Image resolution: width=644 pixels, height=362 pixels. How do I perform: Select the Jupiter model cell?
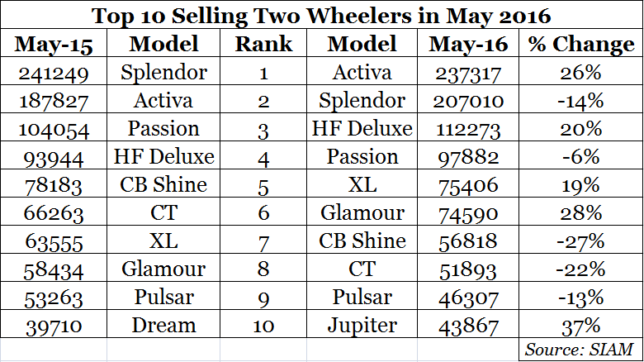(x=362, y=325)
